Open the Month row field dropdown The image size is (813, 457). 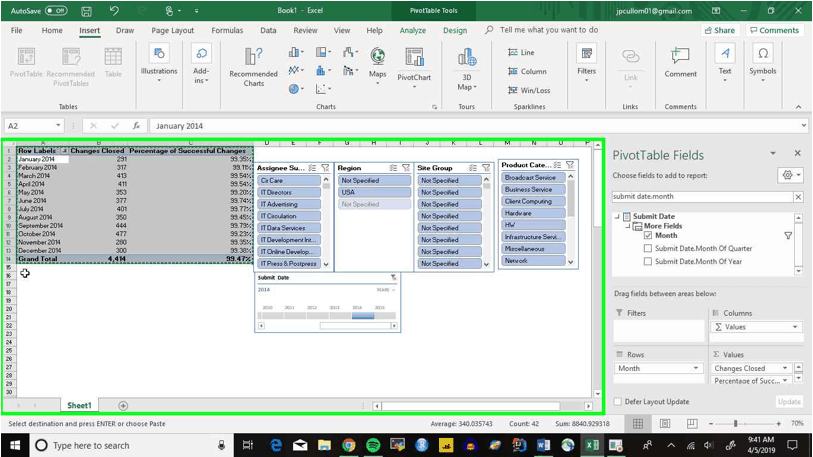click(696, 368)
